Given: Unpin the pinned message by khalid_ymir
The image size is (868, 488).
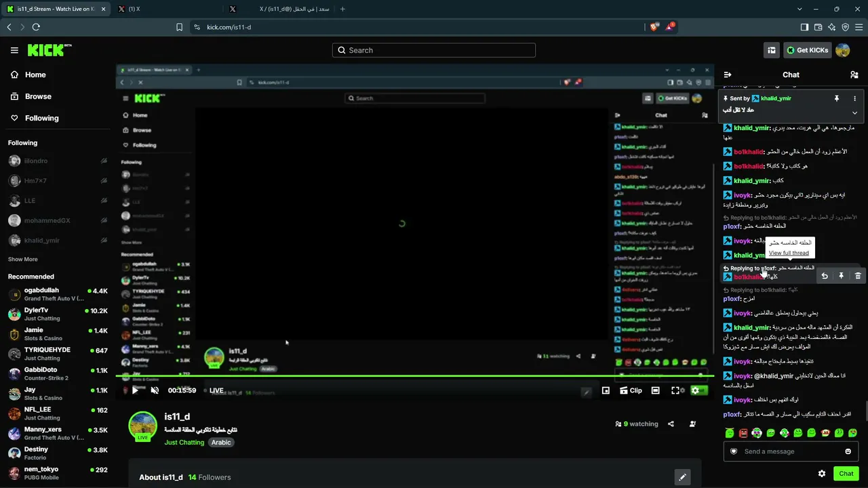Looking at the screenshot, I should (837, 98).
